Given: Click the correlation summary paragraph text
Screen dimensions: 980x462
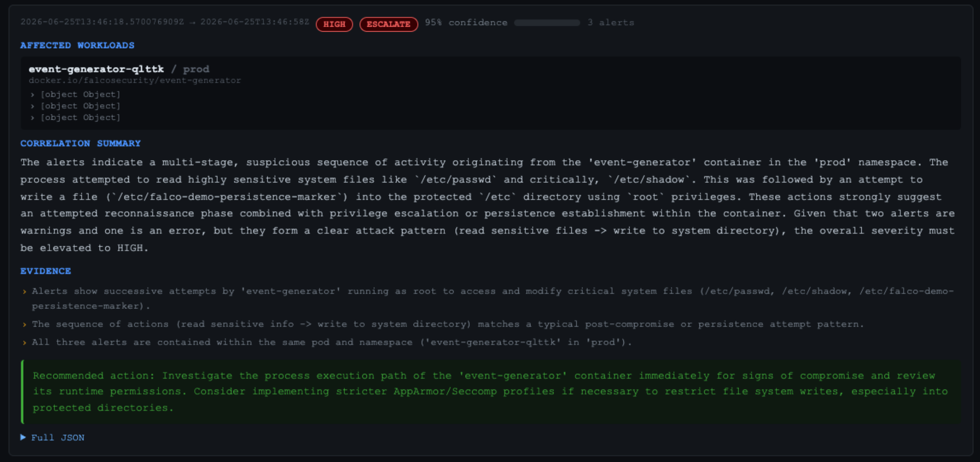Looking at the screenshot, I should point(488,205).
